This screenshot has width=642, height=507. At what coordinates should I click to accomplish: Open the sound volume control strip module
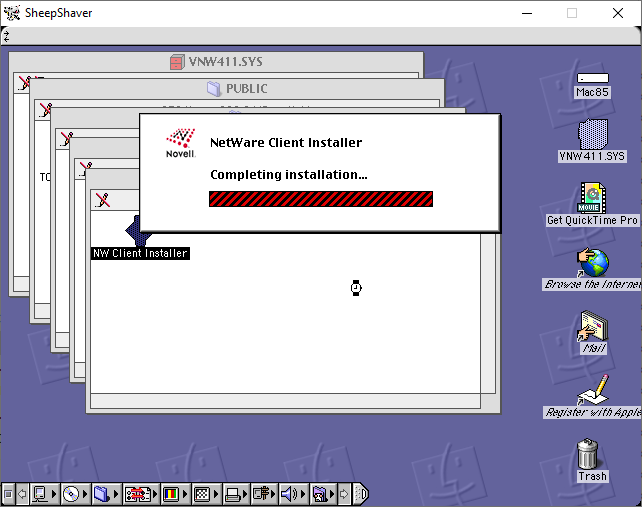tap(293, 494)
